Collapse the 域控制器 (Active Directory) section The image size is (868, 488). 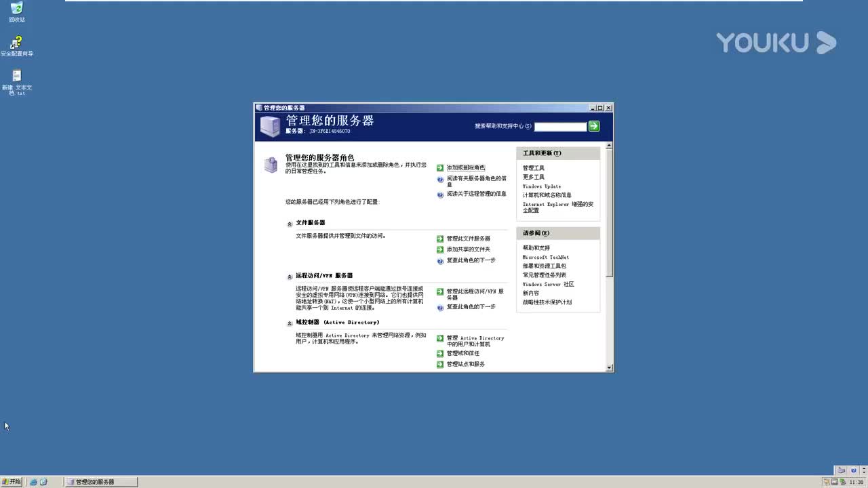coord(289,323)
